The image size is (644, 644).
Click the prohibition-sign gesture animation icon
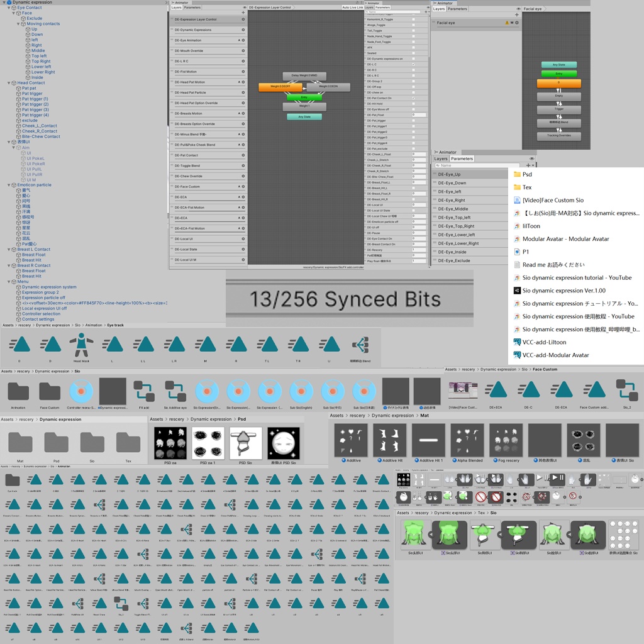coord(480,496)
